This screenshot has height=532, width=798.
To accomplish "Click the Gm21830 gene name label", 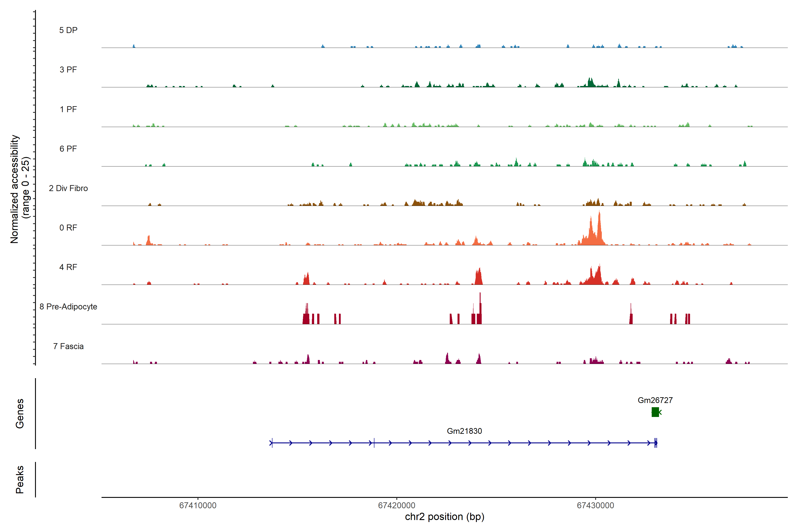I will click(464, 431).
